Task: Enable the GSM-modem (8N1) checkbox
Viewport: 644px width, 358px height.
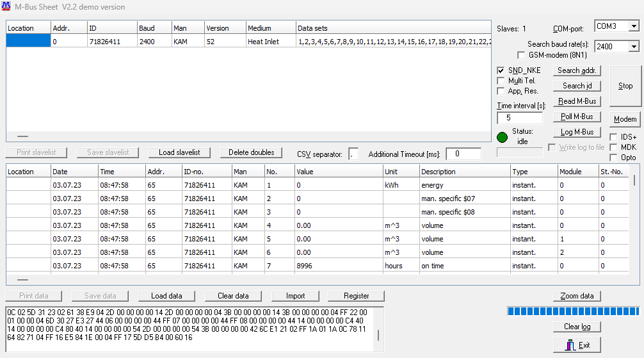Action: (522, 55)
